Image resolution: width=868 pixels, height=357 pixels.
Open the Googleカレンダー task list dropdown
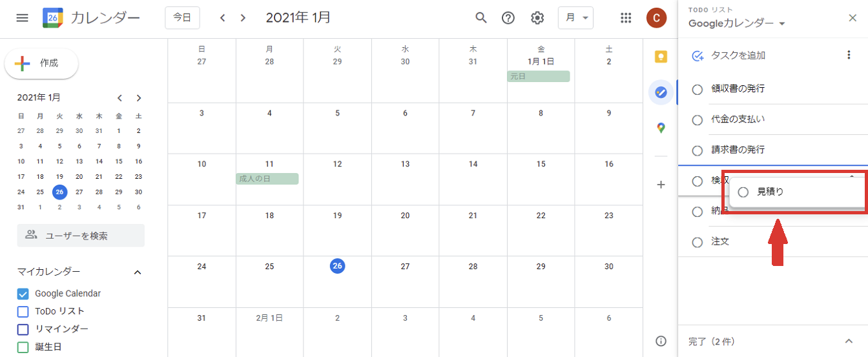click(x=736, y=24)
